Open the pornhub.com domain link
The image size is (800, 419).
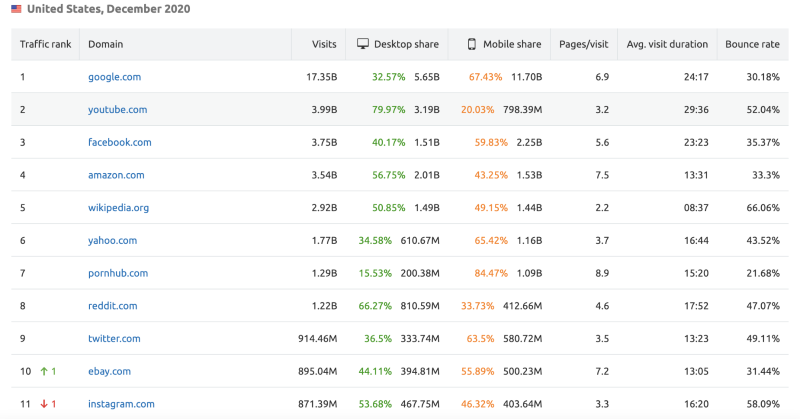[118, 273]
